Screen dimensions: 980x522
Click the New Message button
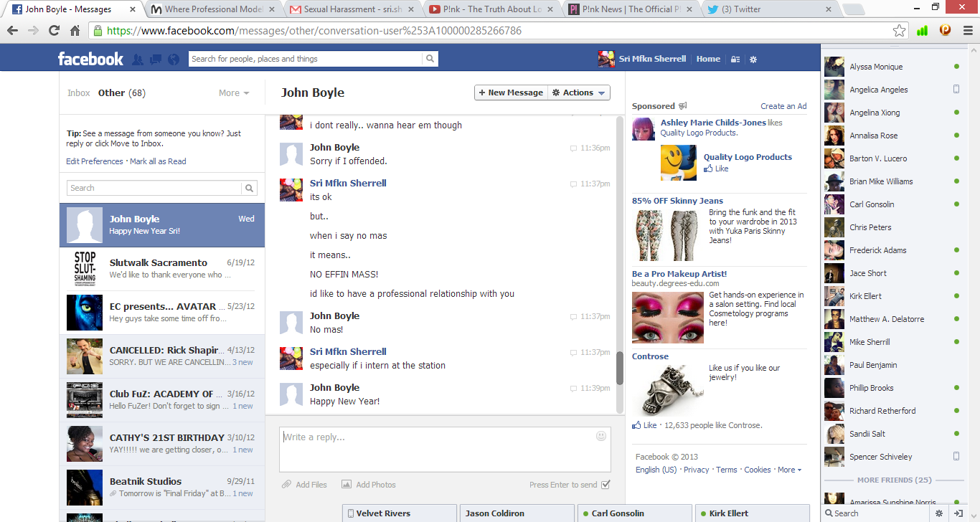pos(511,92)
